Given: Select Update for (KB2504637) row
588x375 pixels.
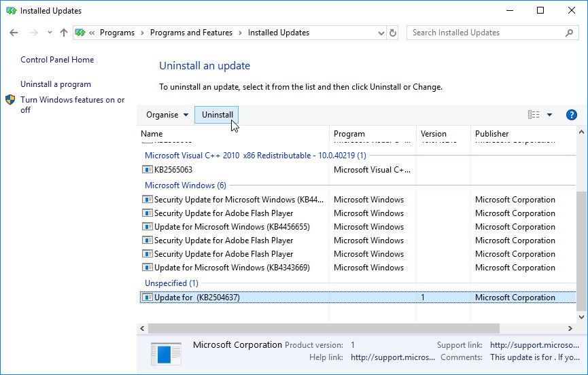Looking at the screenshot, I should pyautogui.click(x=358, y=298).
